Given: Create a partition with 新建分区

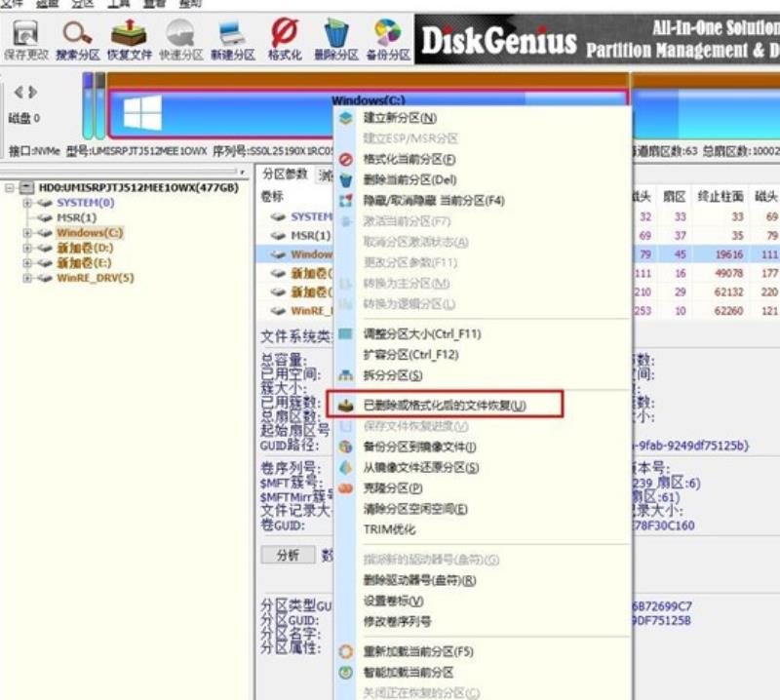Looking at the screenshot, I should 233,40.
